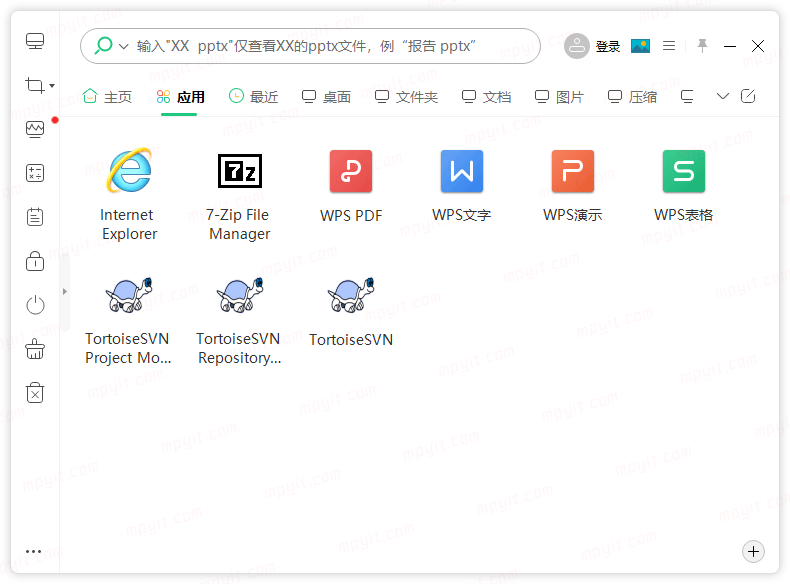Viewport: 790px width, 584px height.
Task: Open search type dropdown chevron
Action: 123,46
